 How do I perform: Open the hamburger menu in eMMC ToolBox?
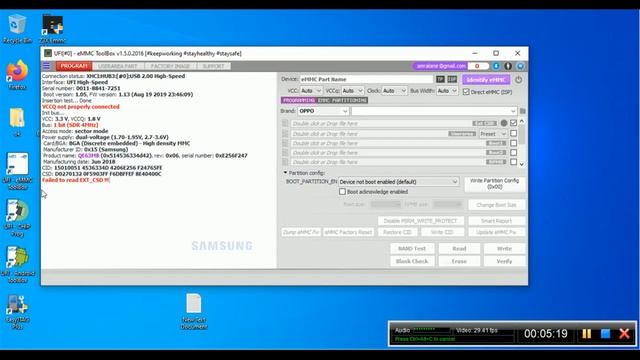point(47,66)
